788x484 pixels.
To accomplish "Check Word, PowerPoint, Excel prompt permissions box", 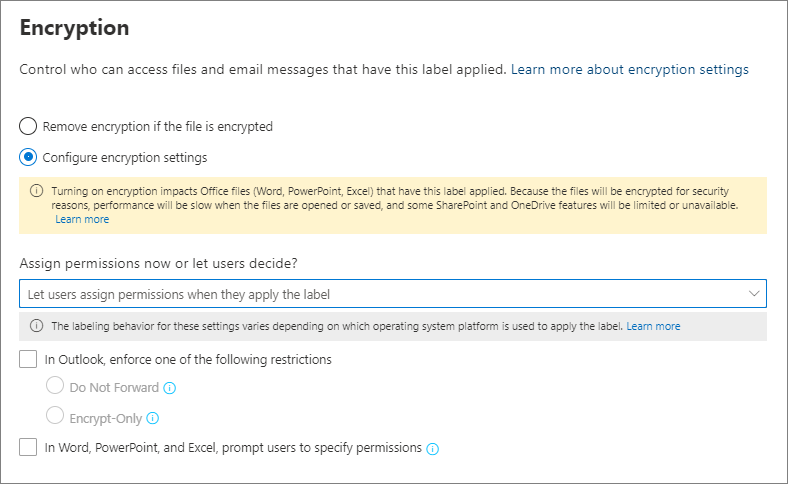I will [x=28, y=447].
